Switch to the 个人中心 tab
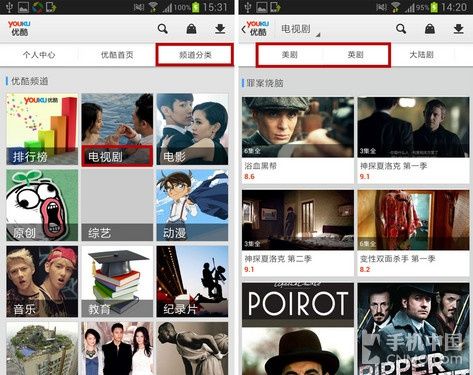 [39, 55]
